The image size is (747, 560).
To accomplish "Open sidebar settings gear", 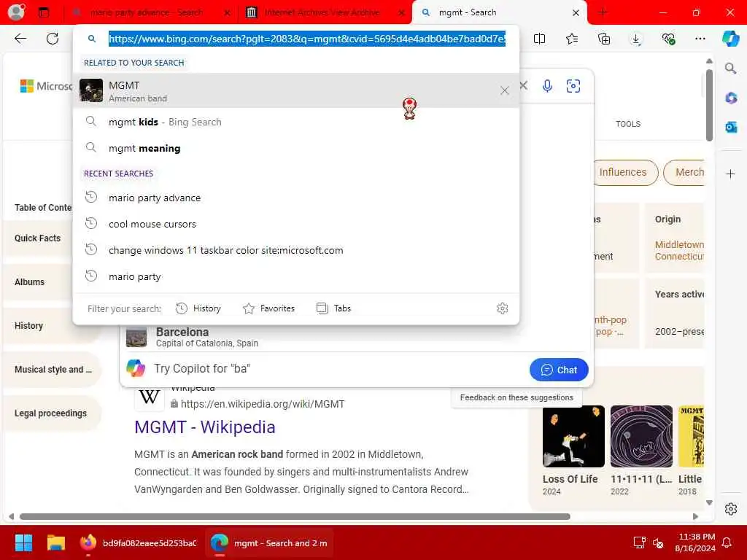I will (731, 509).
